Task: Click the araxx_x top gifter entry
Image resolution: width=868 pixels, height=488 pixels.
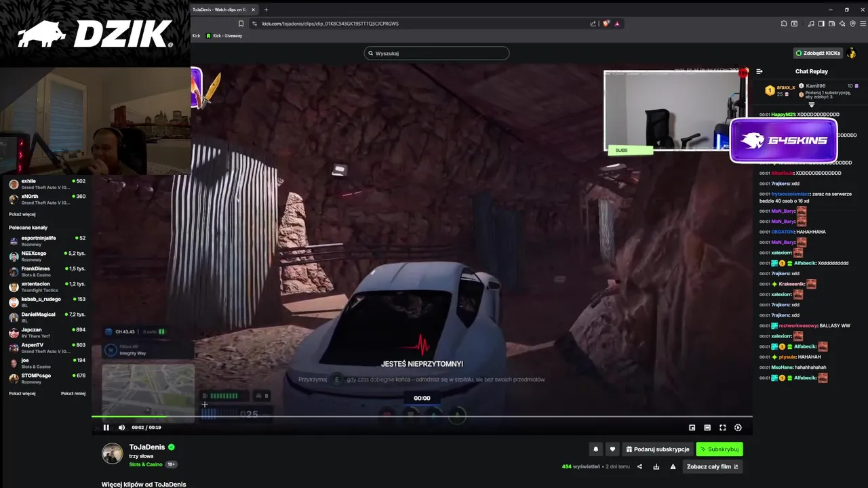Action: [780, 90]
